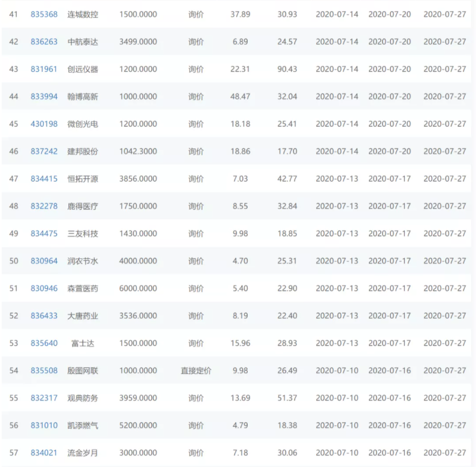This screenshot has width=476, height=467.
Task: Open stock code link 832317
Action: click(44, 398)
